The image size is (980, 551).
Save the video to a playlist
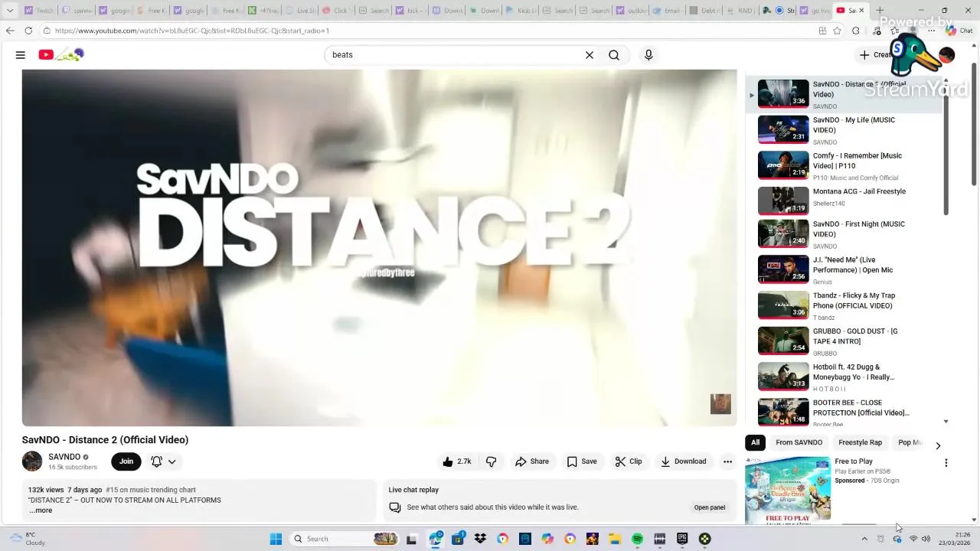coord(582,461)
